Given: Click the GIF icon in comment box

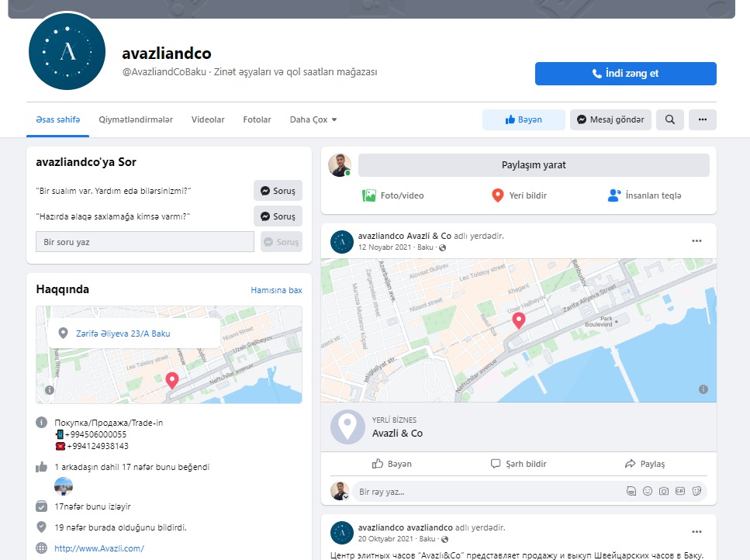Looking at the screenshot, I should (x=679, y=491).
